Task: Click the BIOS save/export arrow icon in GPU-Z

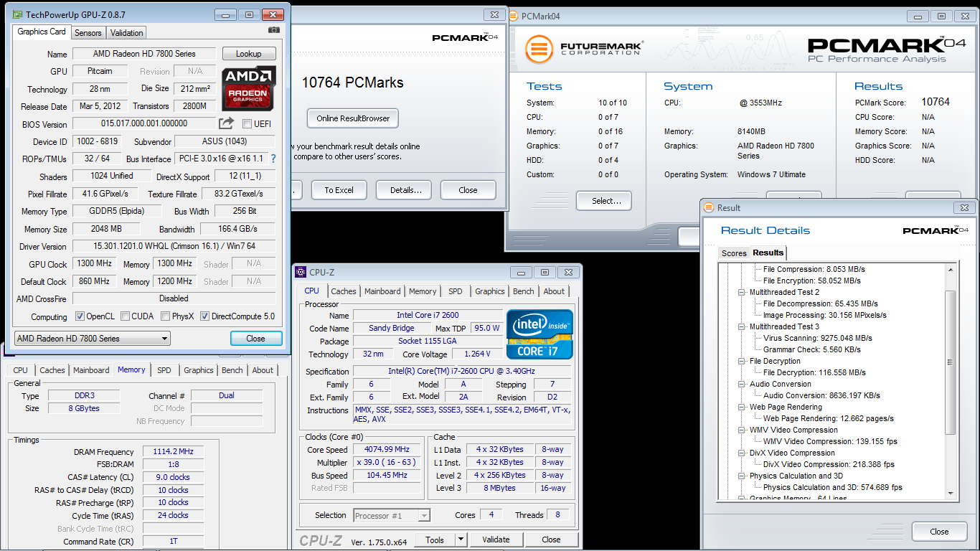Action: tap(226, 123)
